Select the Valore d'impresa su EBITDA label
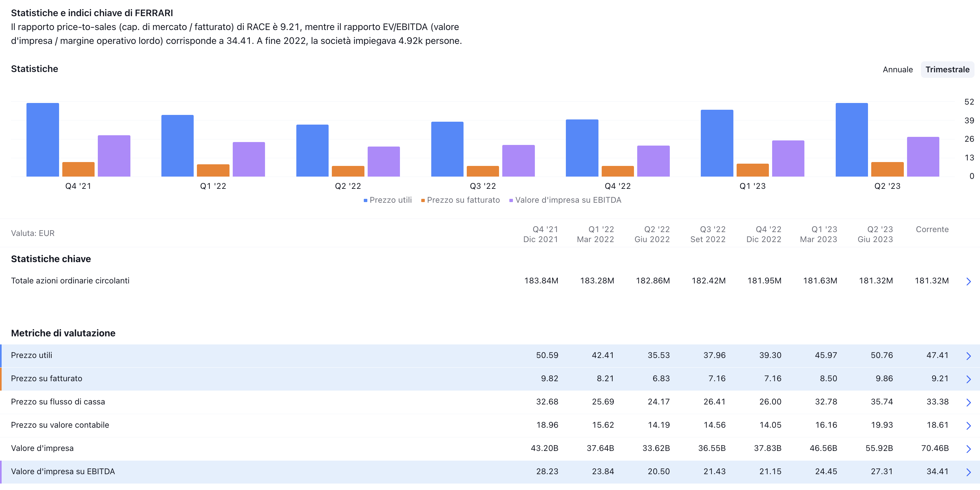980x490 pixels. click(63, 471)
